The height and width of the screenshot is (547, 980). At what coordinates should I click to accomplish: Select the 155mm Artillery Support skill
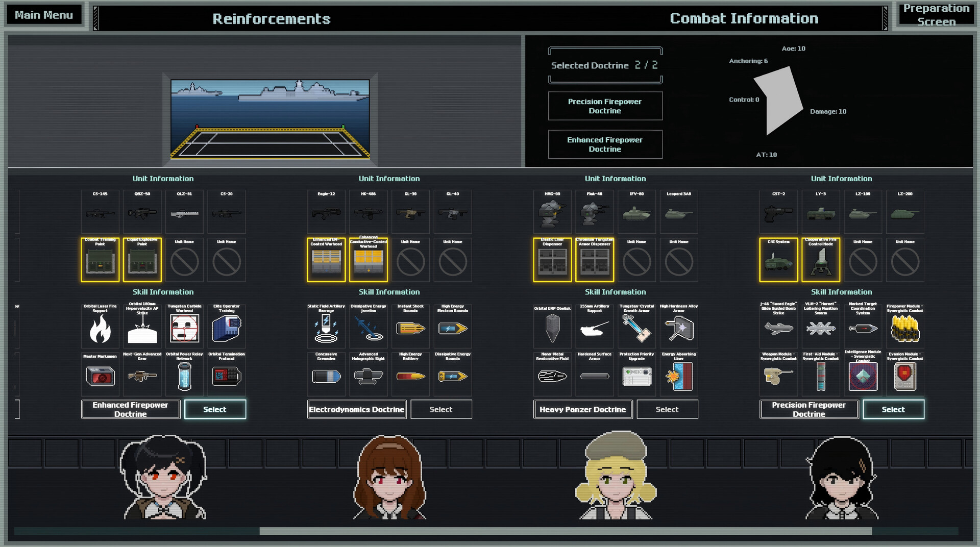[595, 327]
